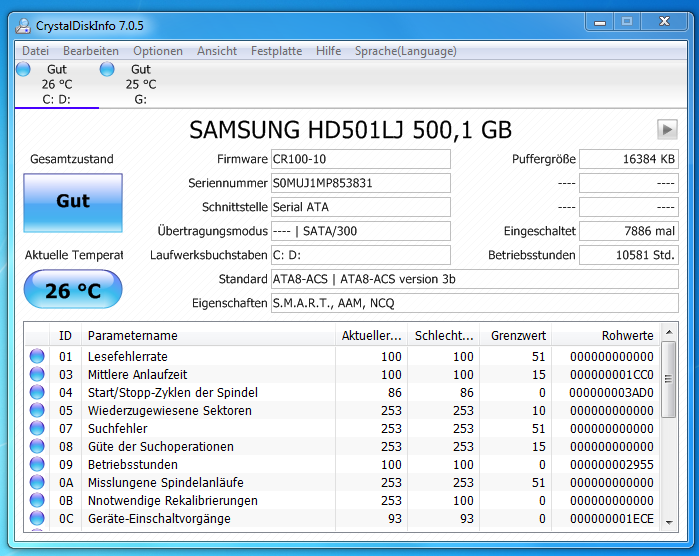Click the next disk arrow button
Viewport: 699px width, 556px height.
pos(667,130)
